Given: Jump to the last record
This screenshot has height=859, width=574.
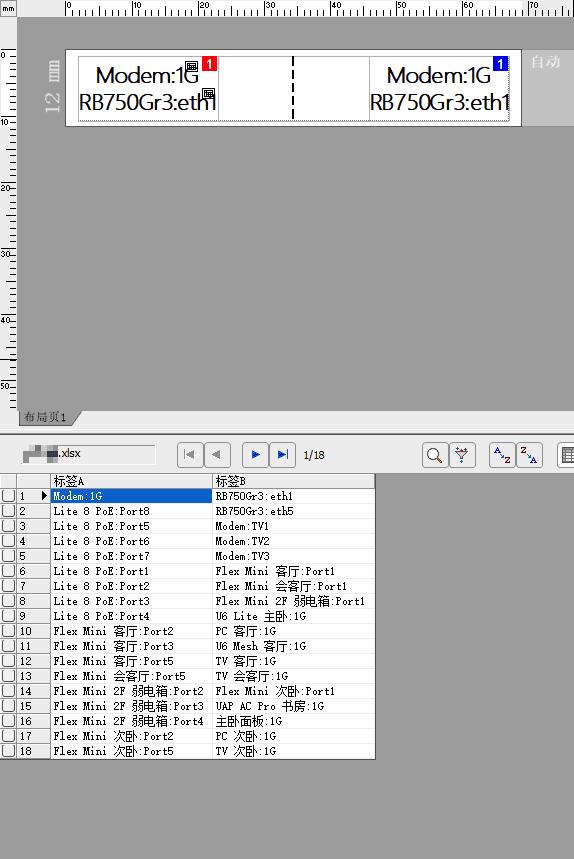Looking at the screenshot, I should [x=283, y=455].
